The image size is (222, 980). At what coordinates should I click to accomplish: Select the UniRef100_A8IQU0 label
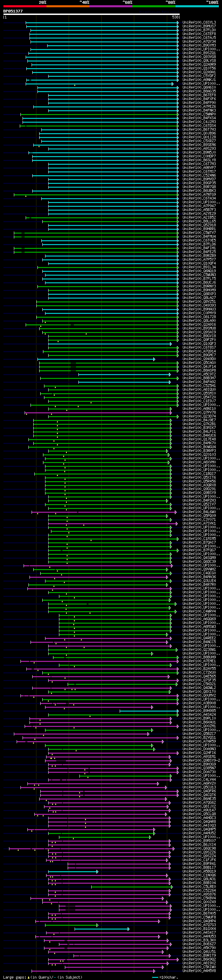(x=199, y=390)
